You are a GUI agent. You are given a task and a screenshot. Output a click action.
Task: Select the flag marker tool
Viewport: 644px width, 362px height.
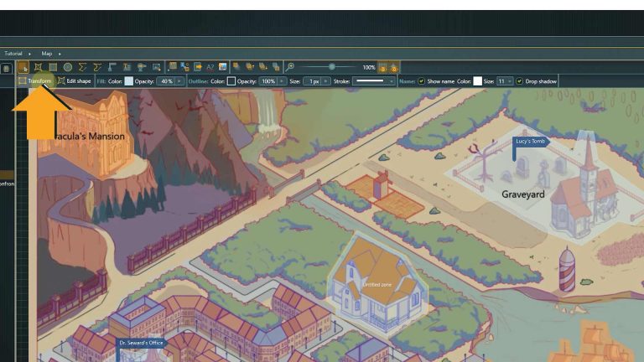coord(112,67)
